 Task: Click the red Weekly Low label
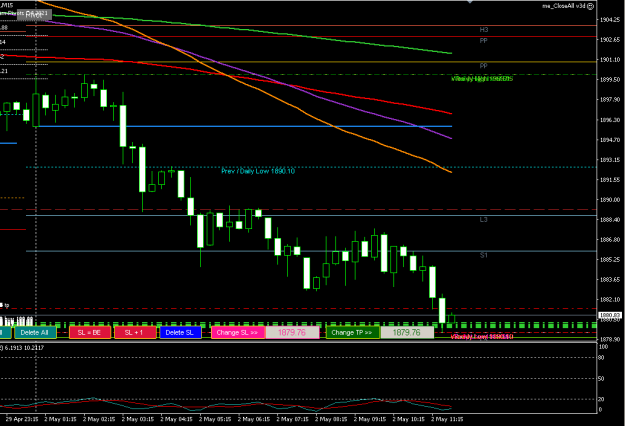482,337
